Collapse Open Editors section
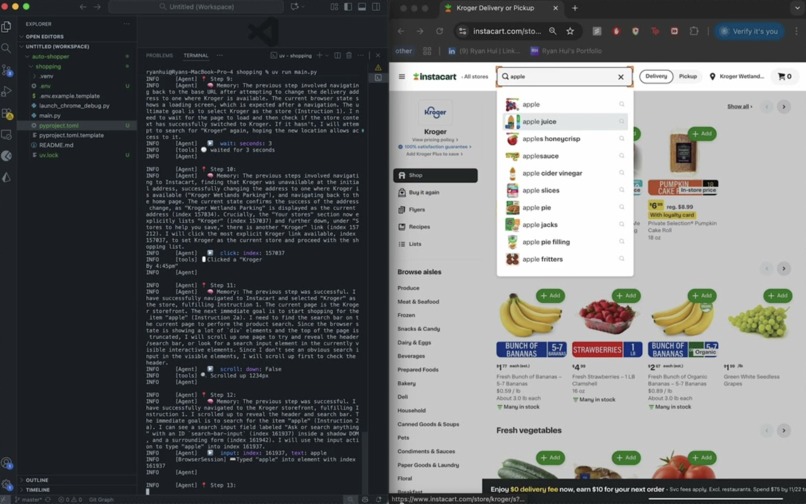 click(x=45, y=37)
